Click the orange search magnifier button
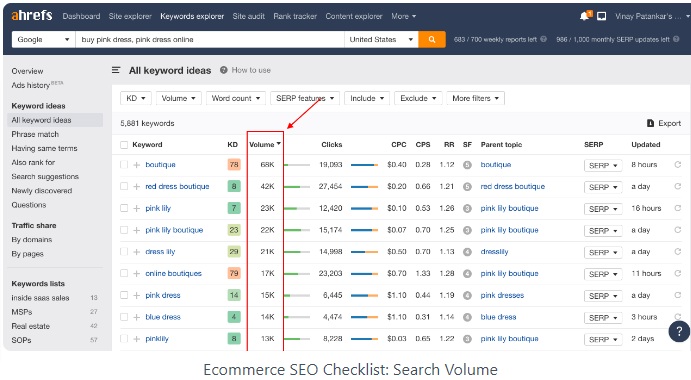The height and width of the screenshot is (380, 691). coord(431,40)
